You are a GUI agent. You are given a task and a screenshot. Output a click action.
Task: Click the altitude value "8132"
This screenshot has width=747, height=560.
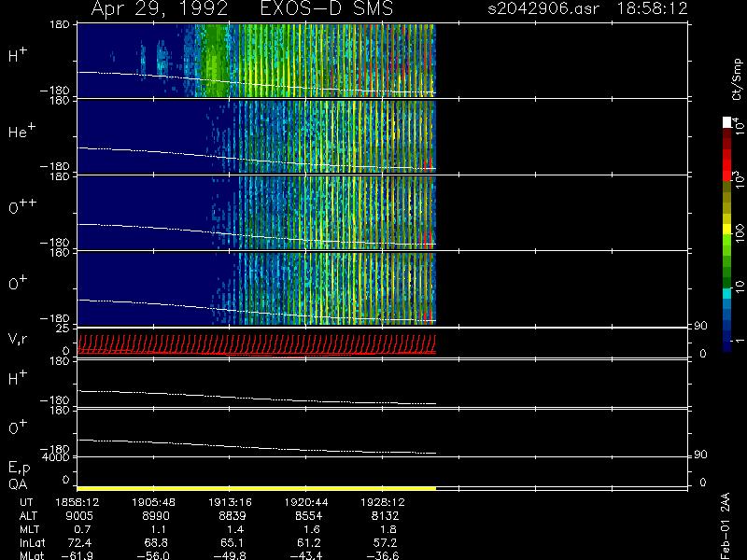tap(385, 516)
